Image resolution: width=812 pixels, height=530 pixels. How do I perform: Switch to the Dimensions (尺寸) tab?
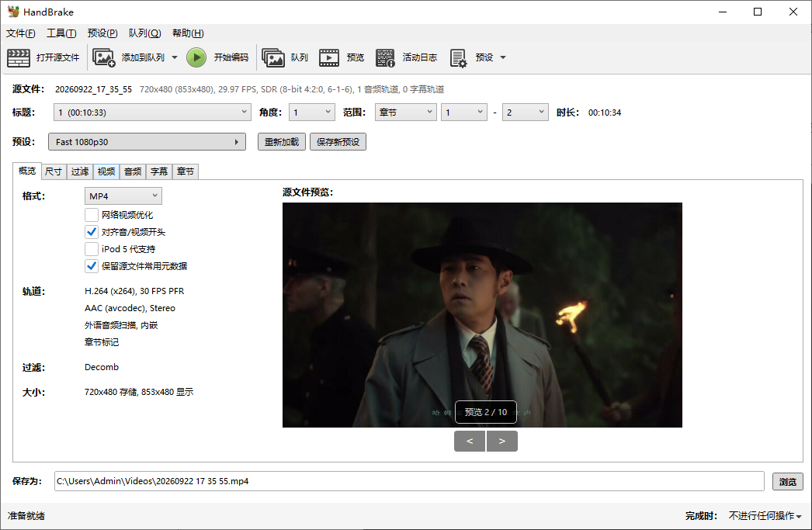54,171
